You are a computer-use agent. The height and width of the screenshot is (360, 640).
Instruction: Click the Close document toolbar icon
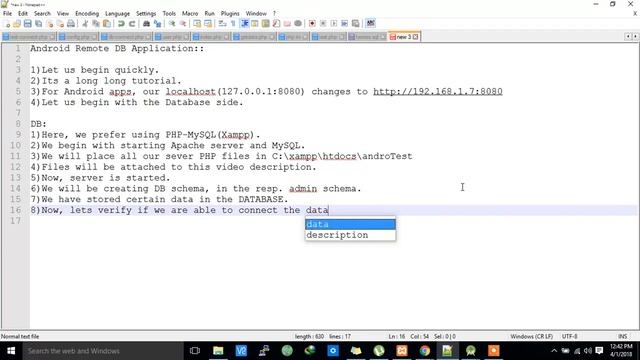pos(50,24)
